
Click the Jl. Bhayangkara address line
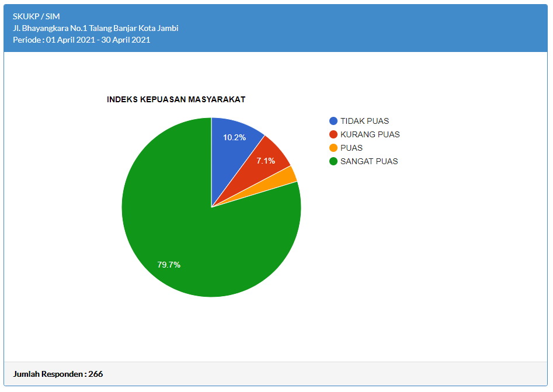[x=95, y=28]
